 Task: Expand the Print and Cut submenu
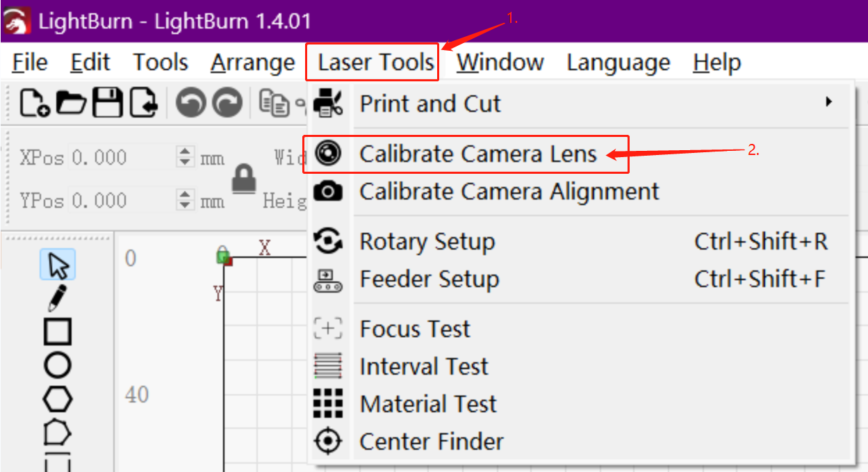(x=581, y=104)
